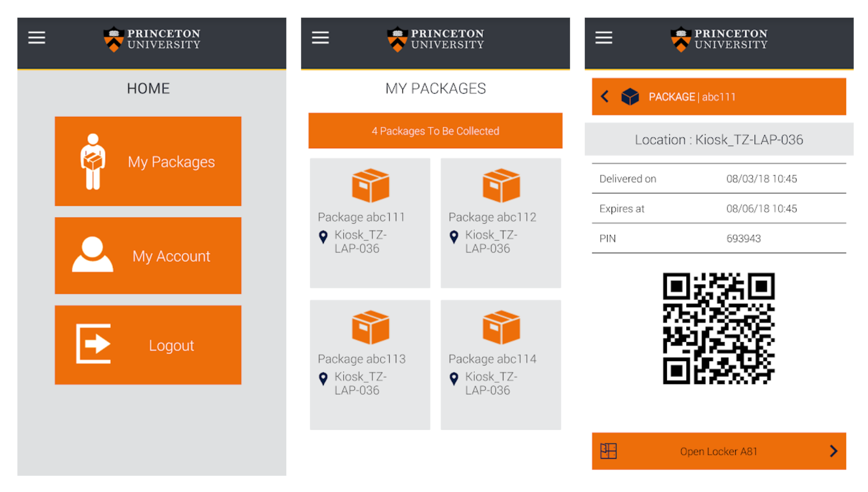Click location pin under Package abc112
This screenshot has width=868, height=492.
click(454, 237)
